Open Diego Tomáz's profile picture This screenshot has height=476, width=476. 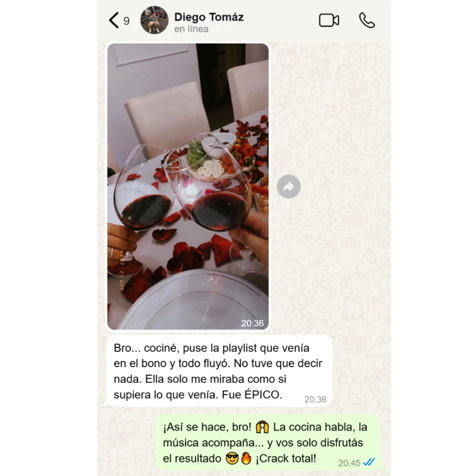point(154,20)
